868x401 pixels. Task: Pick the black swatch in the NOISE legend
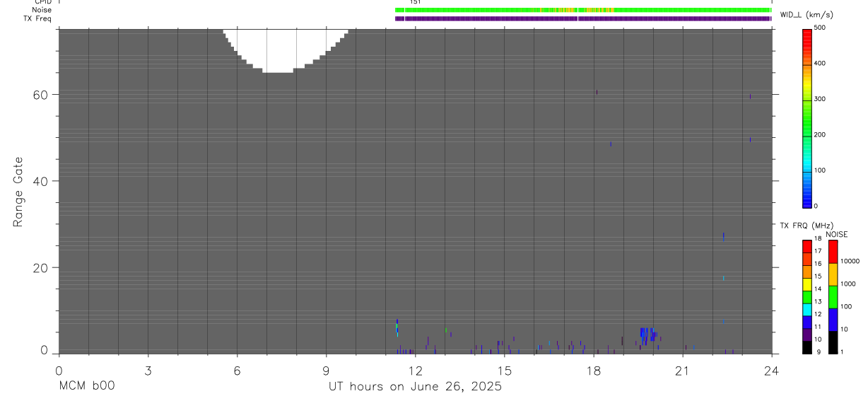point(833,342)
